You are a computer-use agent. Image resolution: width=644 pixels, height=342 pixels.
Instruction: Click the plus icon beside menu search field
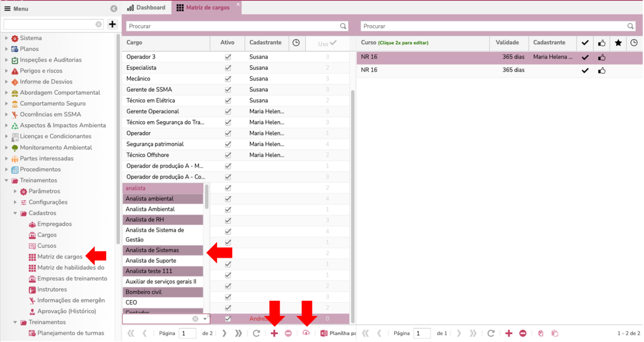(112, 24)
